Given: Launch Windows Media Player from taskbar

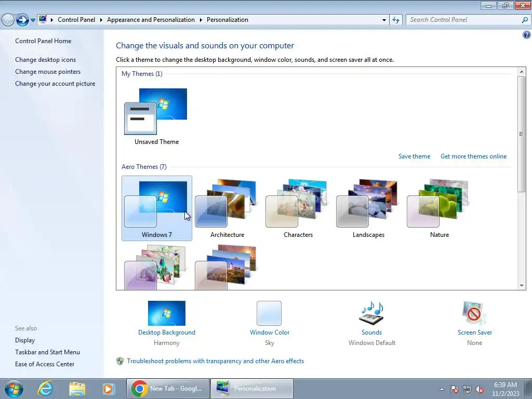Looking at the screenshot, I should coord(109,389).
